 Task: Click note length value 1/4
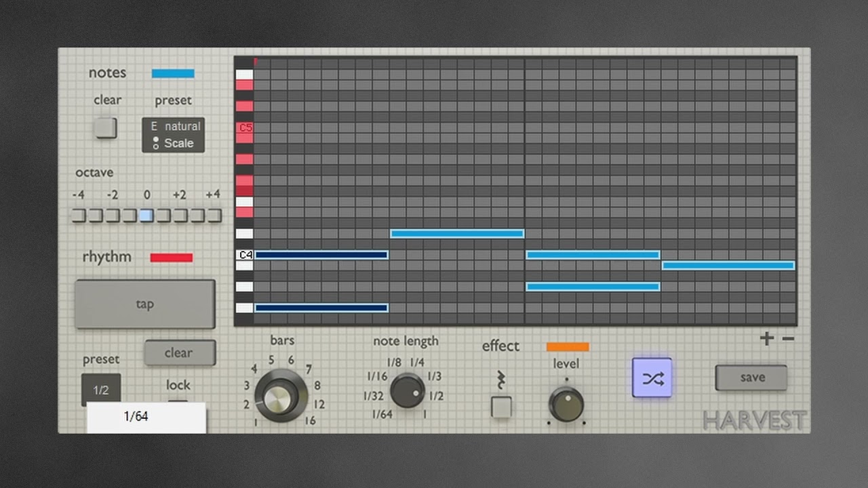(x=417, y=363)
